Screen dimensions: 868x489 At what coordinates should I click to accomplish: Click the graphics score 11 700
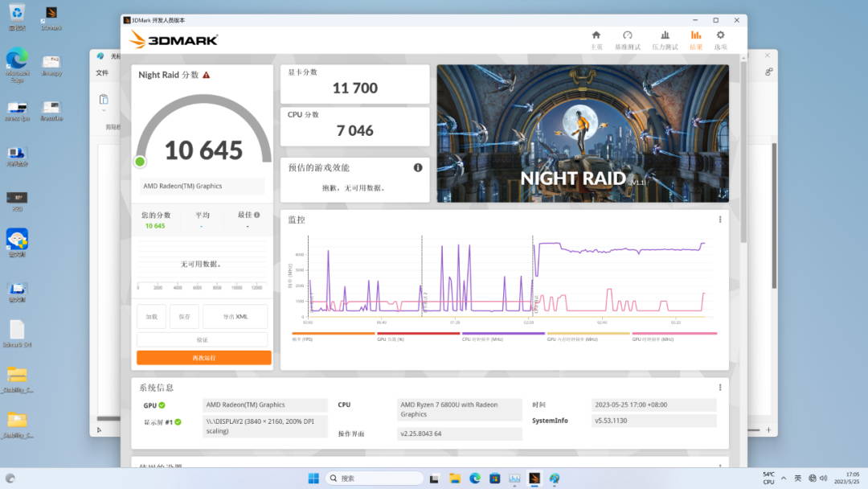[x=355, y=88]
